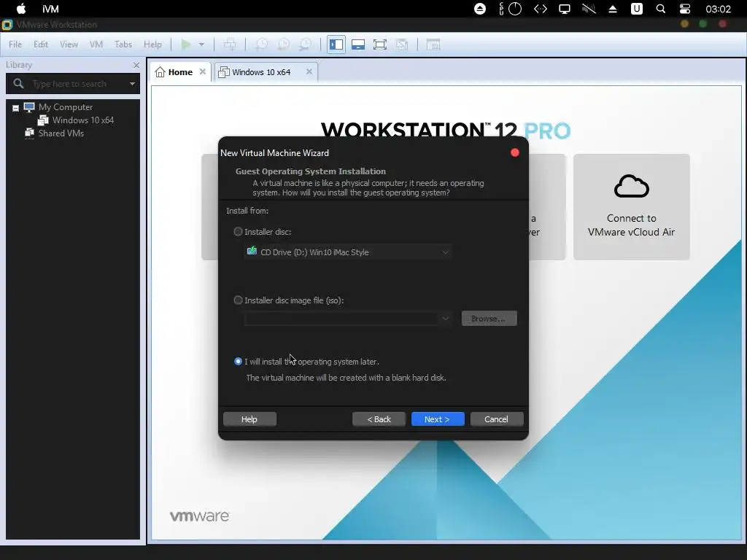Click the console view toolbar icon
747x560 pixels.
(433, 44)
